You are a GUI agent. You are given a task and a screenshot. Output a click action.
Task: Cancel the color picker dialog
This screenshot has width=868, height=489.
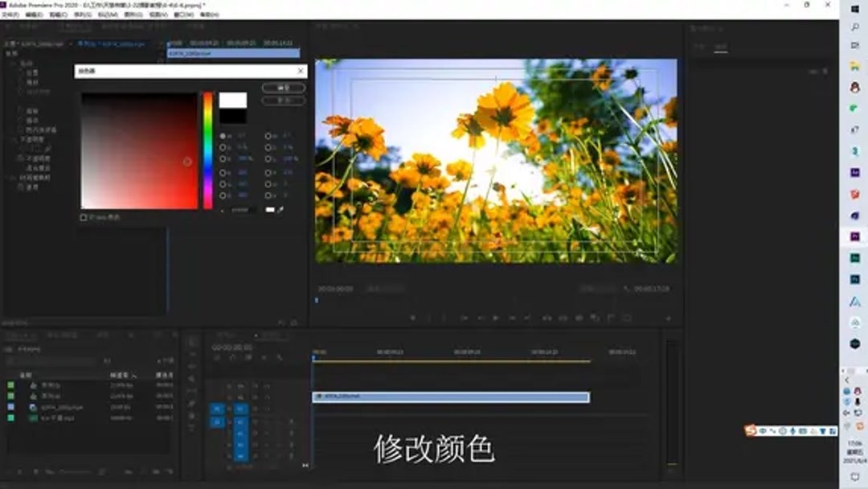(x=284, y=100)
